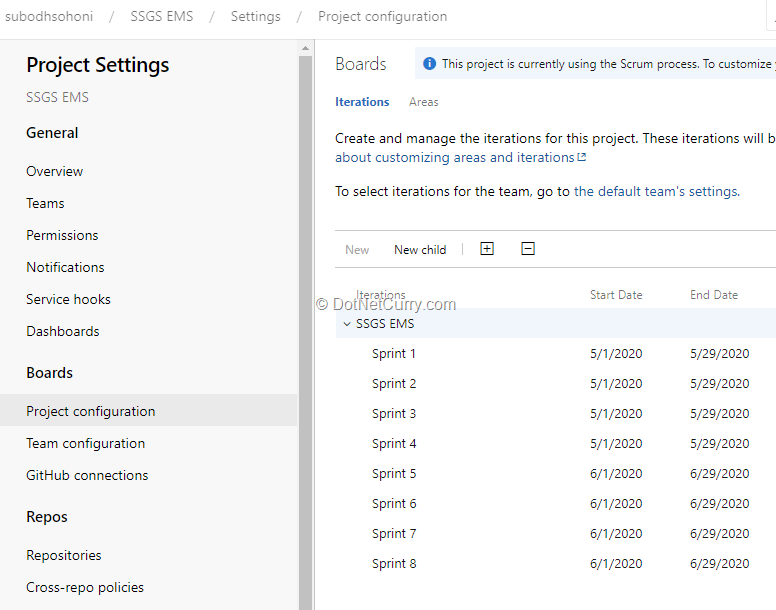Click the sidebar vertical scrollbar
The height and width of the screenshot is (610, 776).
tap(305, 331)
